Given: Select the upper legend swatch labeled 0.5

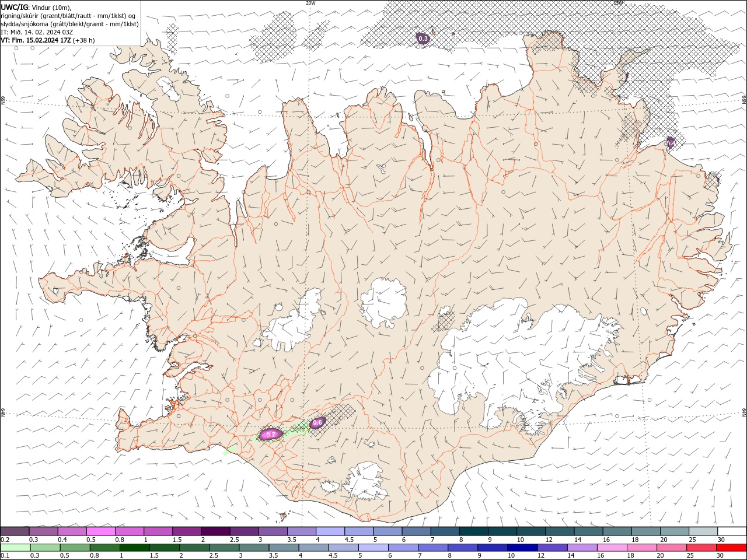Looking at the screenshot, I should tap(101, 531).
